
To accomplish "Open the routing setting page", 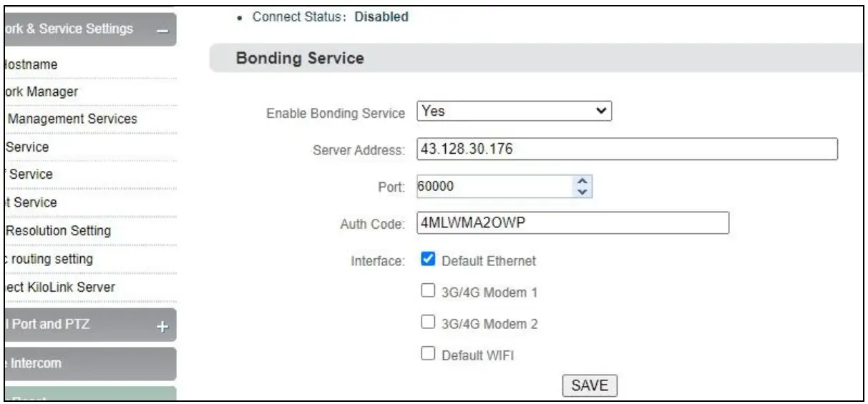I will coord(50,258).
